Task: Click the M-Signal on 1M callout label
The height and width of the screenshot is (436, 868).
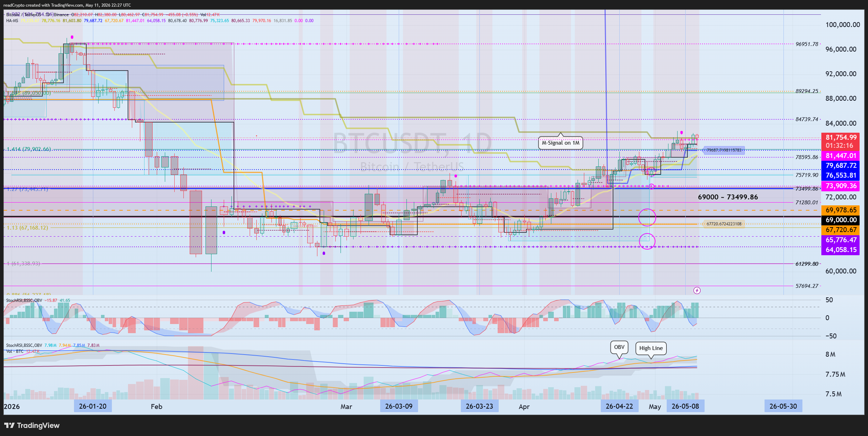Action: 560,143
